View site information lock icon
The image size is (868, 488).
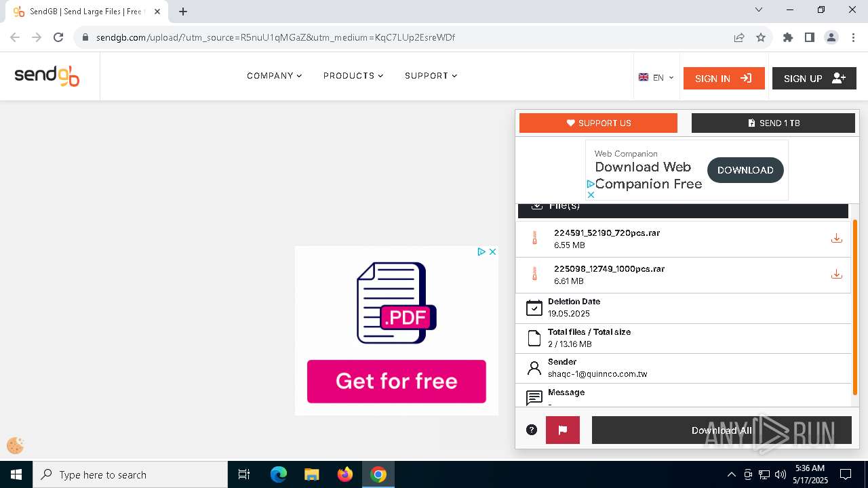(x=85, y=37)
